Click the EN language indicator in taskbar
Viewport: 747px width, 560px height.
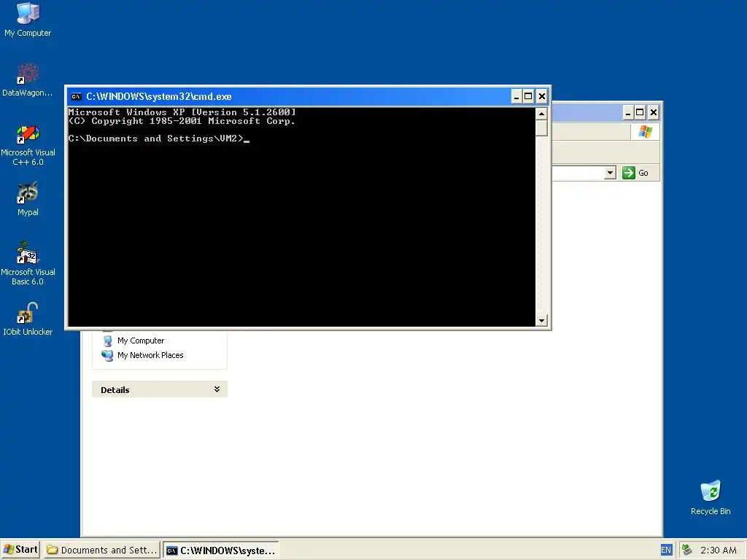click(665, 550)
